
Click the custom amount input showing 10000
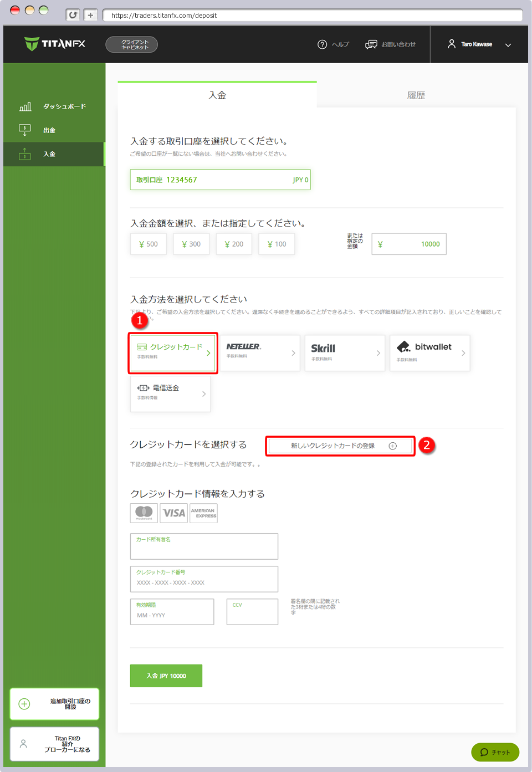click(408, 244)
